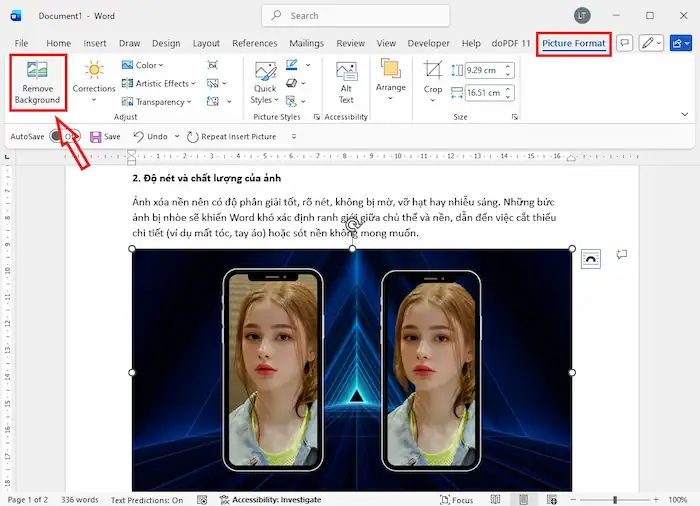700x506 pixels.
Task: Toggle the AutoSave switch
Action: tap(65, 136)
